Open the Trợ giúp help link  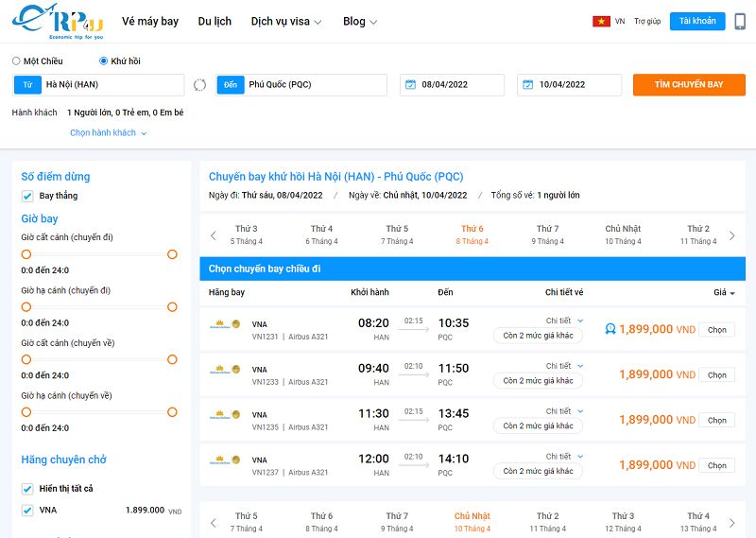pyautogui.click(x=647, y=21)
